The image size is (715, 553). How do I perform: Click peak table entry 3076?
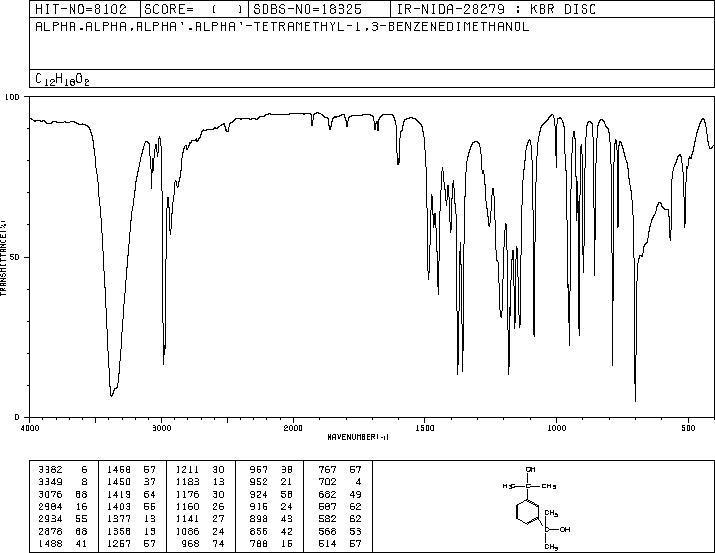coord(51,494)
